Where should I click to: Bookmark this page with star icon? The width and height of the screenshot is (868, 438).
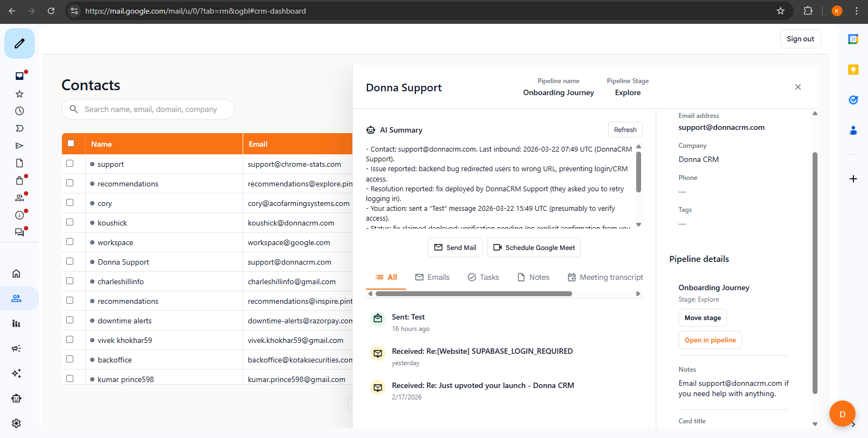click(781, 11)
